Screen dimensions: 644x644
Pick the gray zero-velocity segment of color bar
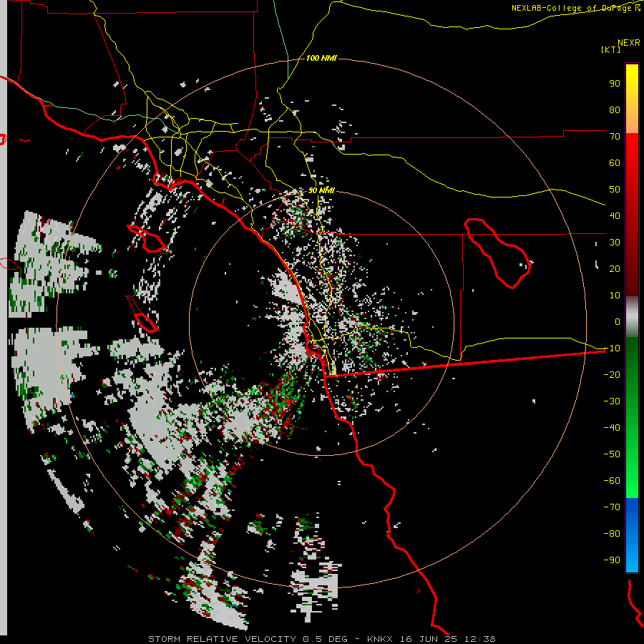tap(632, 317)
